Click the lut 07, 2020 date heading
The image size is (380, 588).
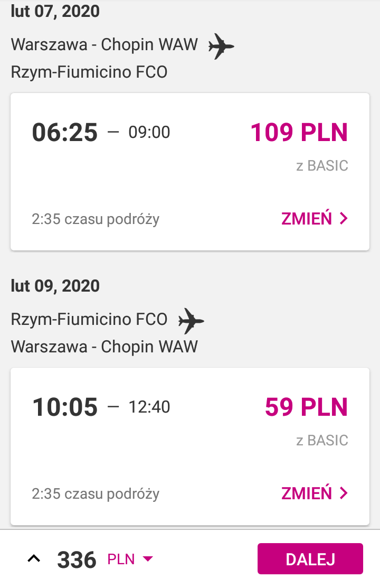55,11
